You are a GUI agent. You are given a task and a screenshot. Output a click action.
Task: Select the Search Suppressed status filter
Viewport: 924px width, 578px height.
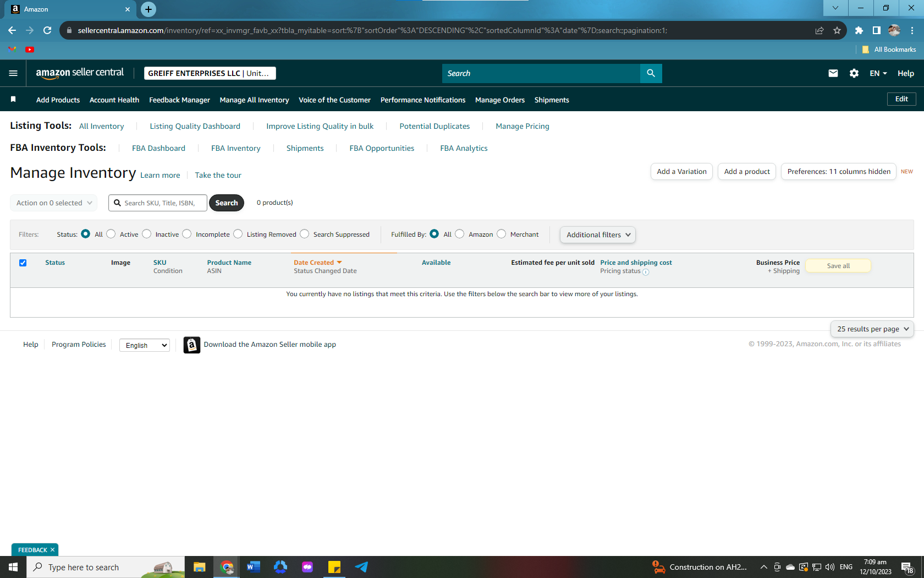point(305,234)
